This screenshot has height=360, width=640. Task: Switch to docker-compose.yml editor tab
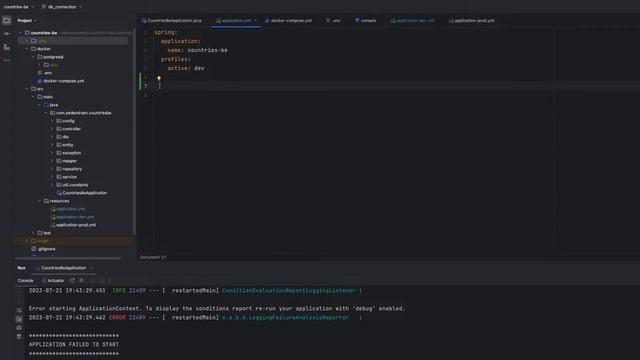(x=288, y=20)
